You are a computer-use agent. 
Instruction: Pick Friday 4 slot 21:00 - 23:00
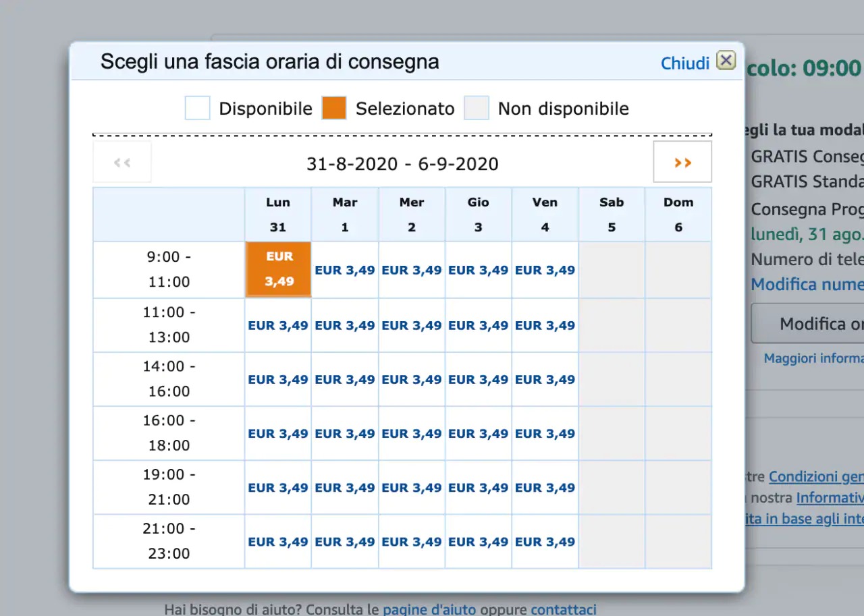click(x=545, y=542)
